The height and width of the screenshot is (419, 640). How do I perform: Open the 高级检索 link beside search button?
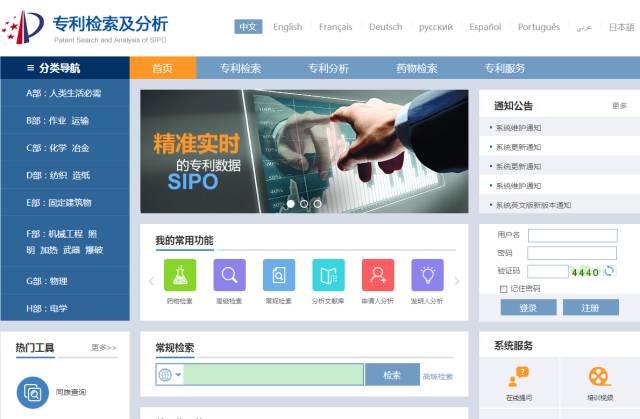point(438,377)
